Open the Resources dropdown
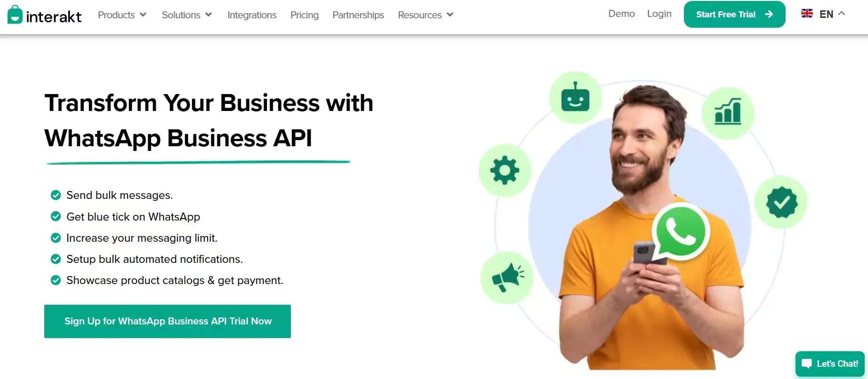The image size is (868, 379). pyautogui.click(x=426, y=15)
